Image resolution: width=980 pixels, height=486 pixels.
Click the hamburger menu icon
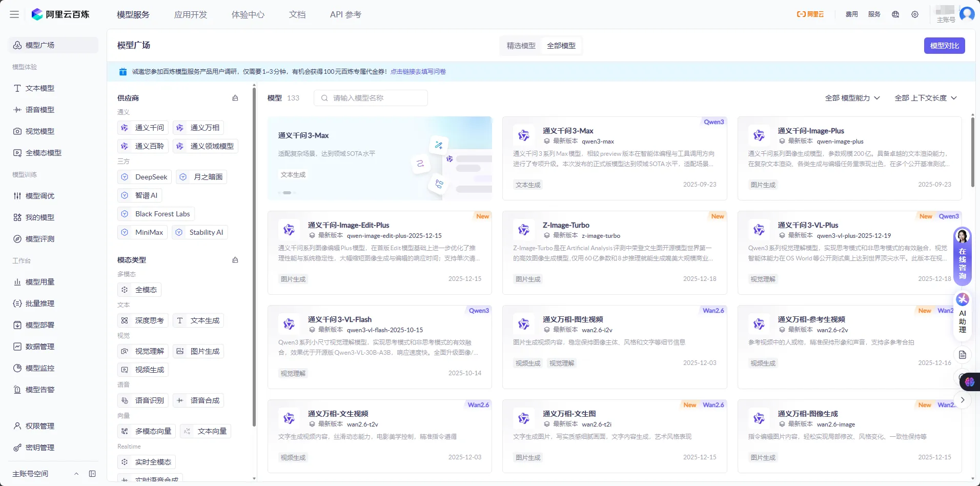14,14
